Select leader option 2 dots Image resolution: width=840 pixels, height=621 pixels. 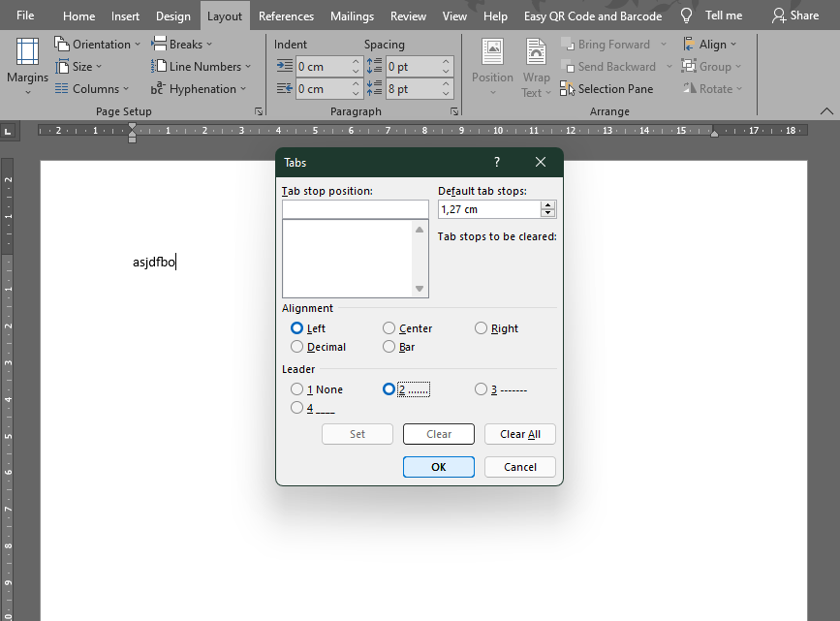pyautogui.click(x=389, y=389)
